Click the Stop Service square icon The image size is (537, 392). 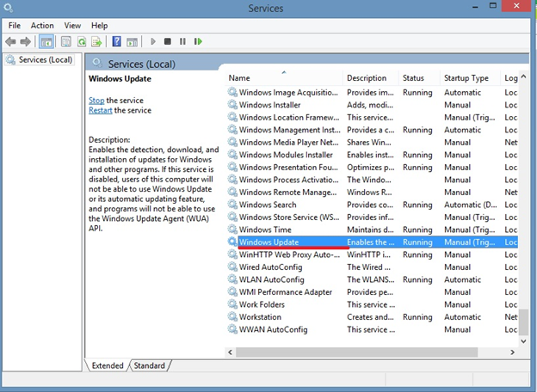(168, 42)
